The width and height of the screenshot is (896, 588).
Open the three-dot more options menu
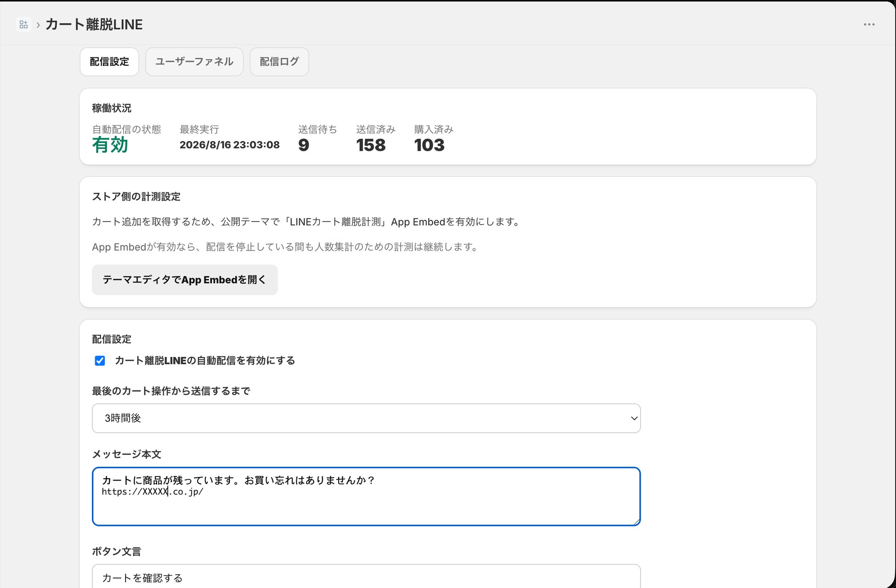pyautogui.click(x=869, y=24)
